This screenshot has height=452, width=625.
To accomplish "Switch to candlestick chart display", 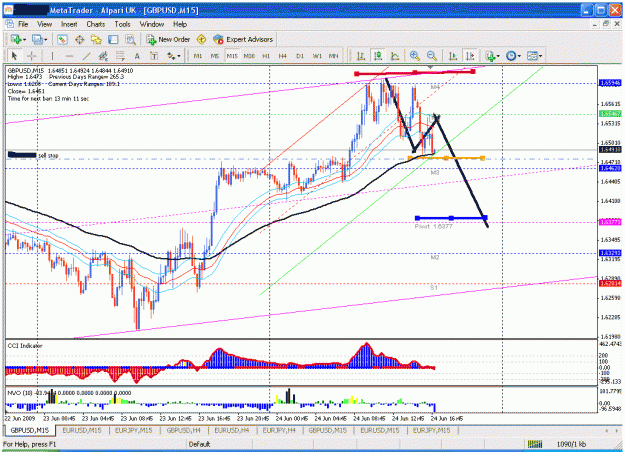I will tap(378, 56).
